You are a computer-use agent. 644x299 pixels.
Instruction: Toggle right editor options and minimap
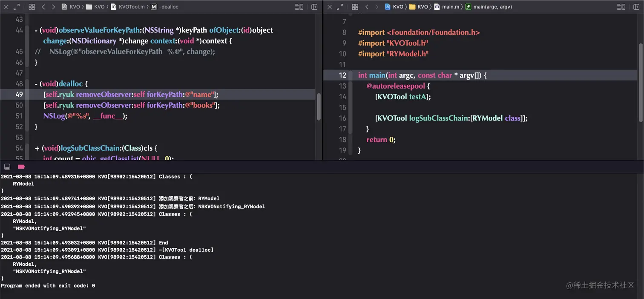pyautogui.click(x=621, y=7)
